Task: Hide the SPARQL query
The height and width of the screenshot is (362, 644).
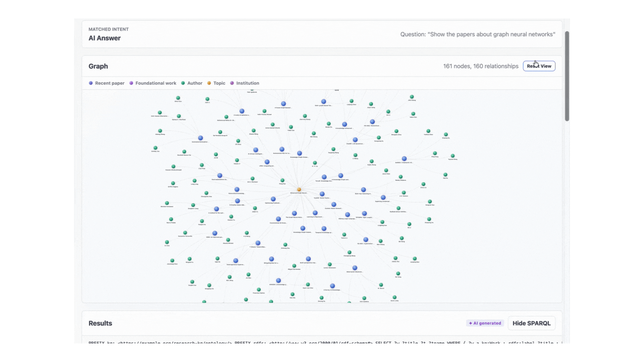Action: click(531, 323)
